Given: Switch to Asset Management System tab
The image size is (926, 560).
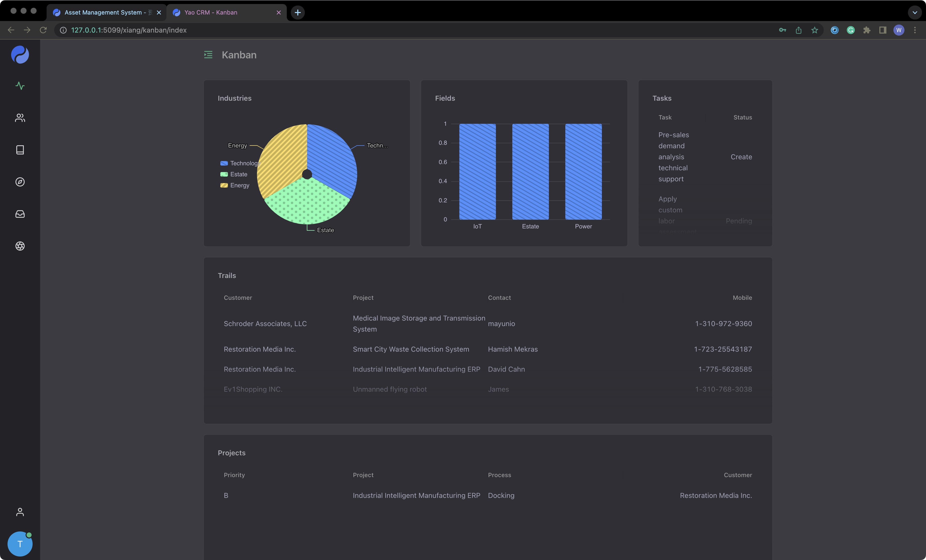Looking at the screenshot, I should pyautogui.click(x=103, y=12).
